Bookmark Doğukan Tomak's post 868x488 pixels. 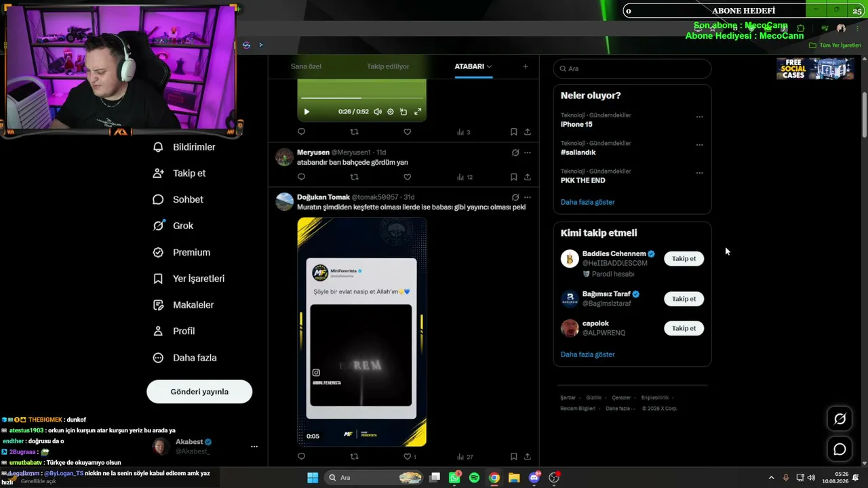[513, 456]
